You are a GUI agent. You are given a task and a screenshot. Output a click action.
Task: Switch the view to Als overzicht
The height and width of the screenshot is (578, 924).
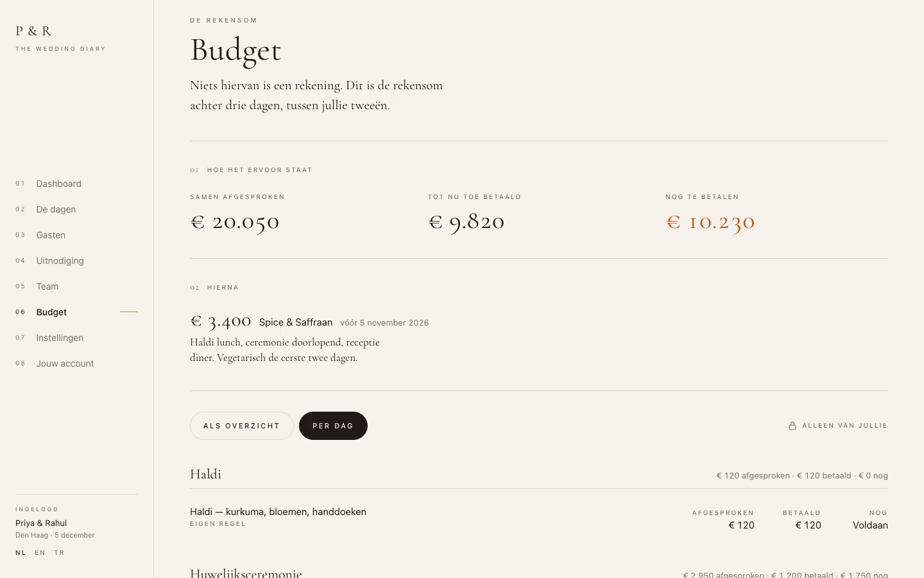[x=242, y=426]
